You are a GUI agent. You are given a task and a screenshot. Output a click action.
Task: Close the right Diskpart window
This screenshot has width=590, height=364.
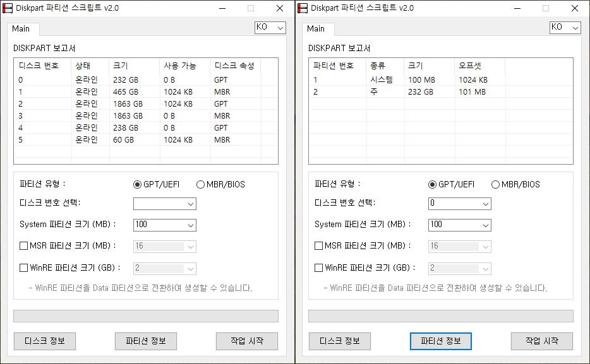[575, 8]
